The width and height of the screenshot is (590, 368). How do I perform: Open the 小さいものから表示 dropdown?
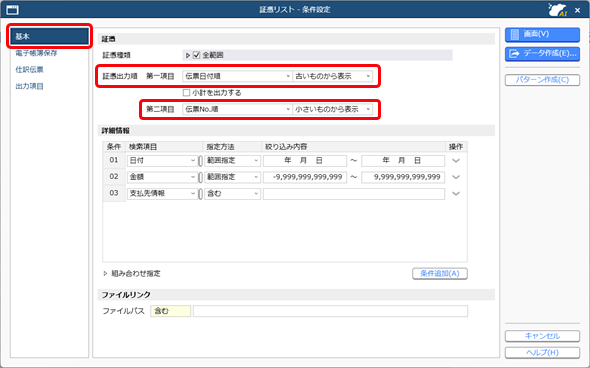pos(333,109)
